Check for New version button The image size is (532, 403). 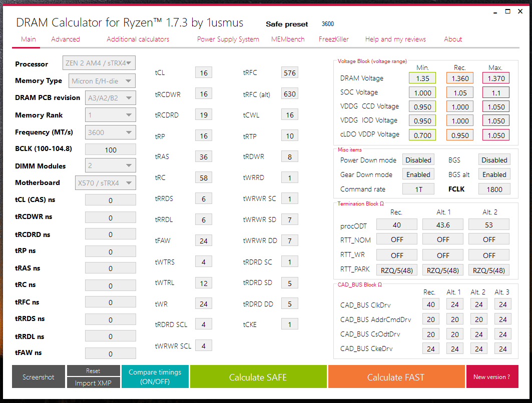tap(492, 376)
